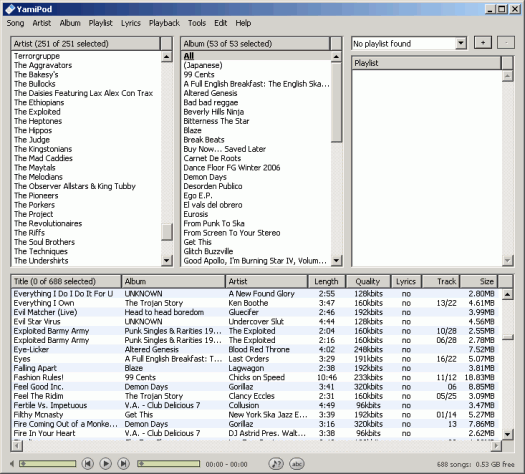The image size is (525, 474).
Task: Click the Artist list column header
Action: click(x=86, y=44)
